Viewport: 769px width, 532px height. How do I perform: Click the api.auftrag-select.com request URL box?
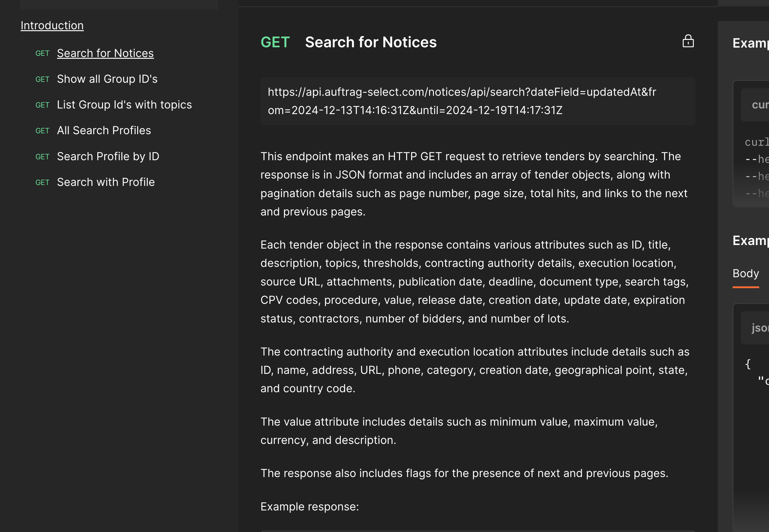[478, 101]
